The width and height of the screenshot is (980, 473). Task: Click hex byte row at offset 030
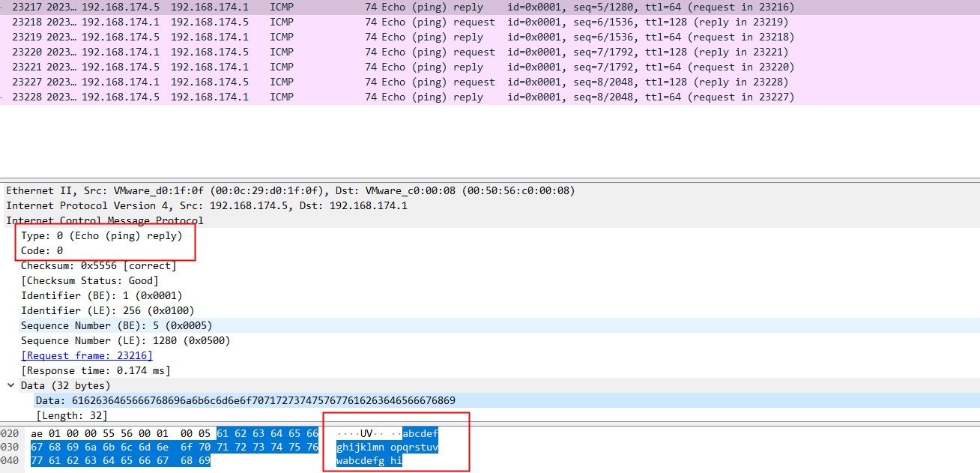pos(175,448)
